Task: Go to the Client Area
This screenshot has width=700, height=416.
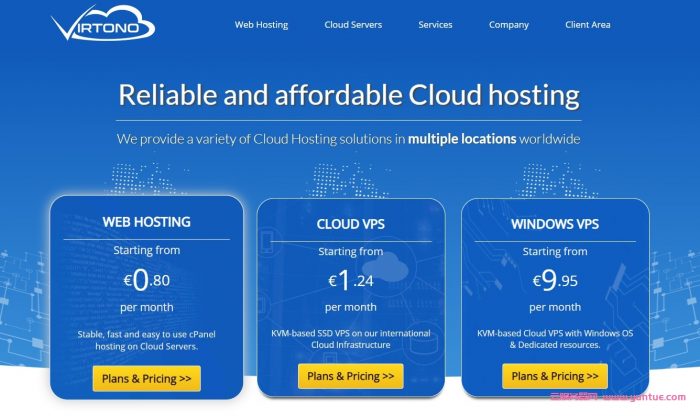Action: pos(587,25)
